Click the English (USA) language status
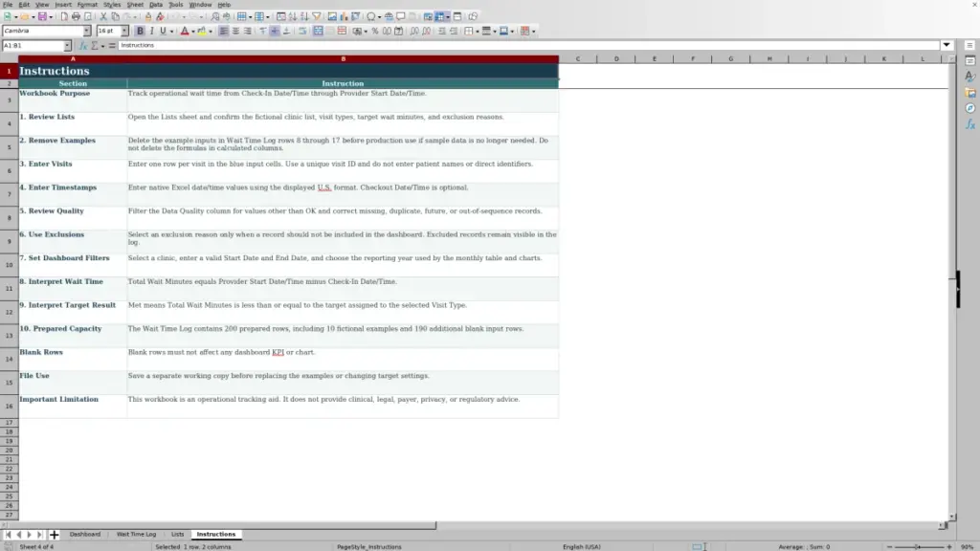This screenshot has height=551, width=980. pos(581,546)
